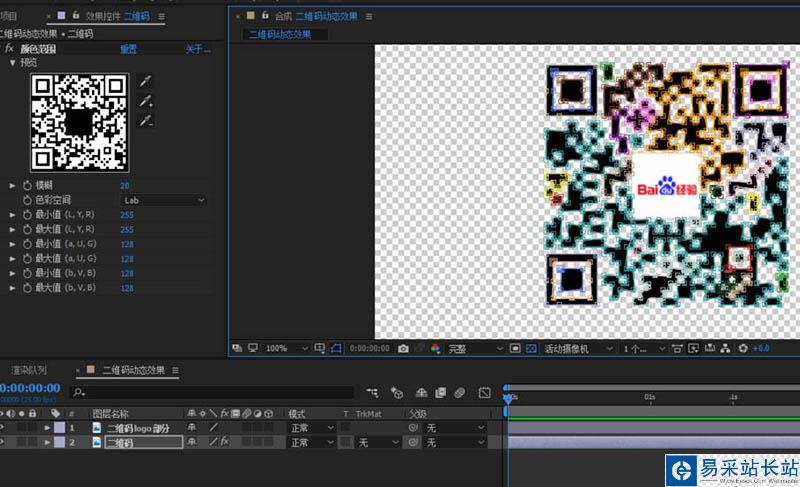
Task: Toggle draft 3D icon in timeline
Action: (x=396, y=393)
